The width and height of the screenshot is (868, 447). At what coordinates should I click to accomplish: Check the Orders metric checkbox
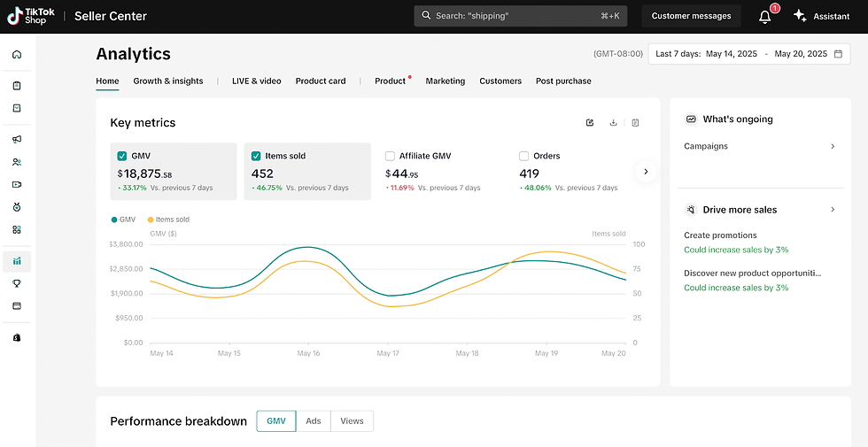click(x=523, y=156)
